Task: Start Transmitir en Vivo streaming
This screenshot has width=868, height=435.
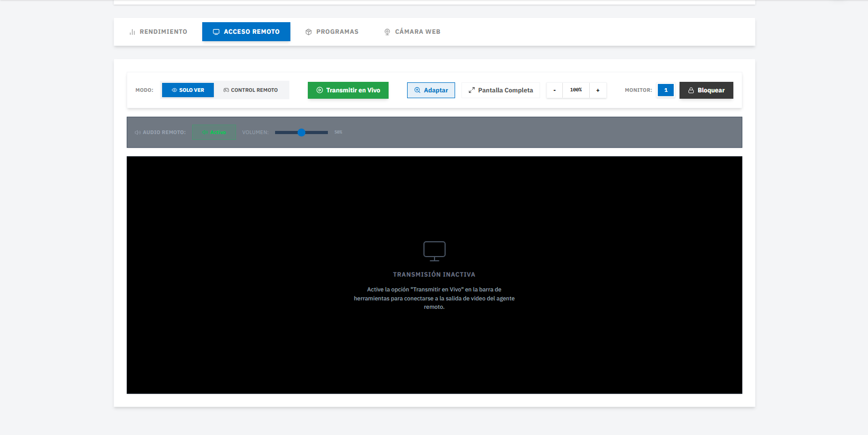Action: coord(348,90)
